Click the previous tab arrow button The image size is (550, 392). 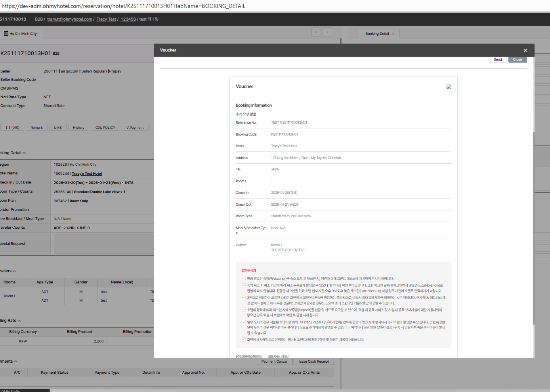pyautogui.click(x=316, y=32)
